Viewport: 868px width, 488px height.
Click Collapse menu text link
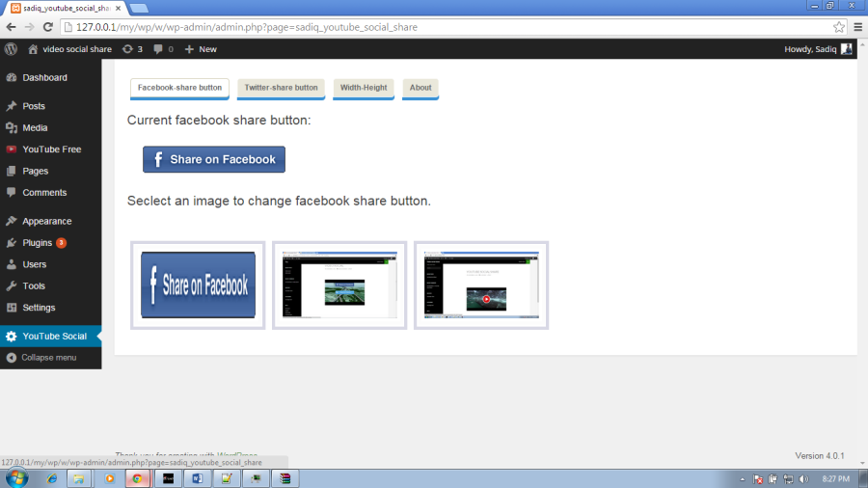49,358
